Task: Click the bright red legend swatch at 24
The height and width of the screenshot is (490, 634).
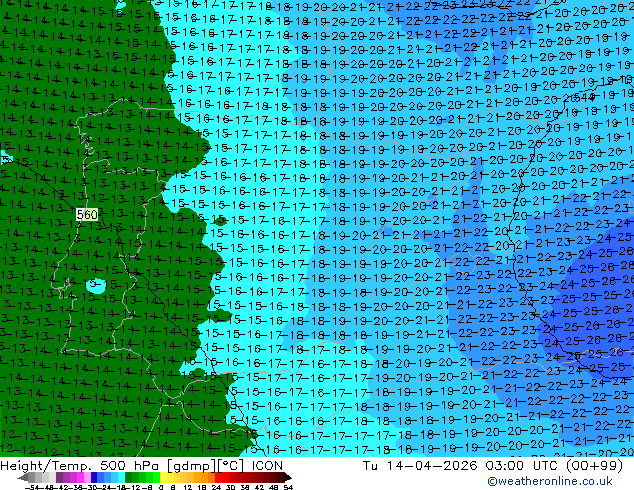Action: coord(218,477)
